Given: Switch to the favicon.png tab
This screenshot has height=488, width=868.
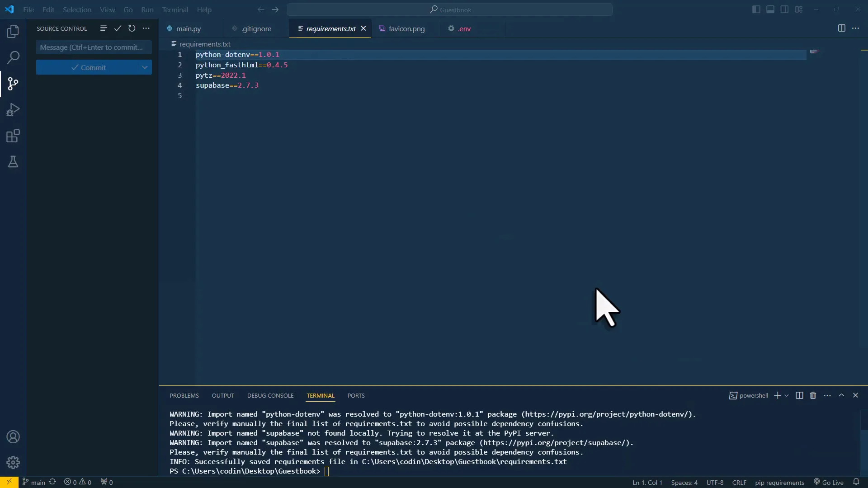Looking at the screenshot, I should pos(406,28).
